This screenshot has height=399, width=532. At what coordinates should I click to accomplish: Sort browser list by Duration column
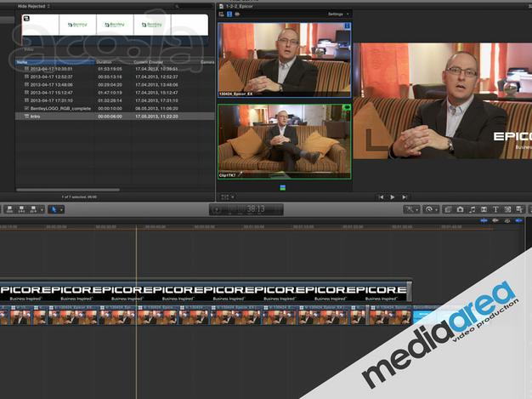pyautogui.click(x=114, y=62)
